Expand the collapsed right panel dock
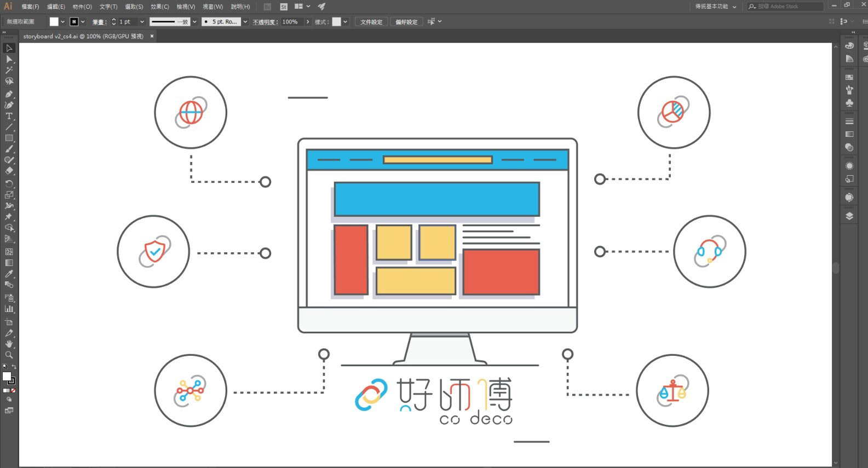868x468 pixels. click(853, 33)
